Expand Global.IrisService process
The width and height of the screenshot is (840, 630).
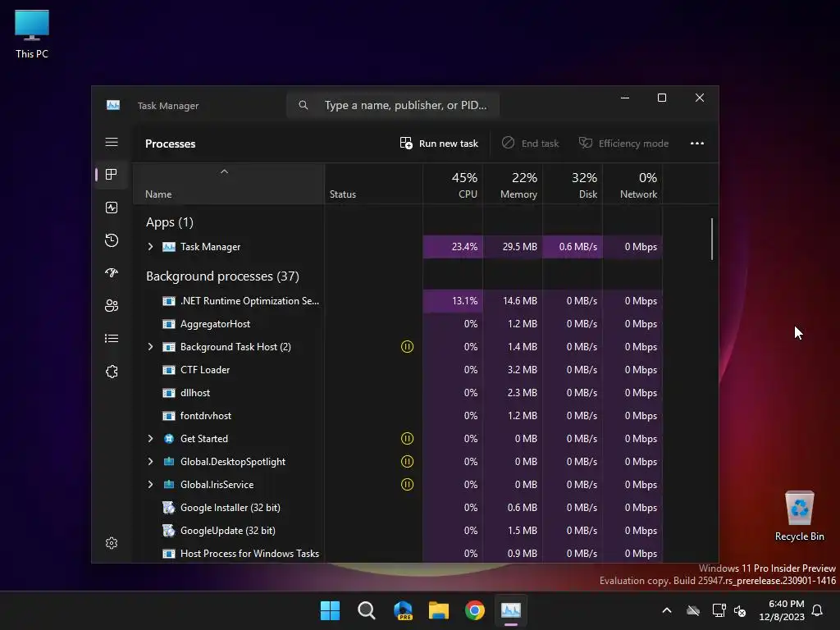151,484
